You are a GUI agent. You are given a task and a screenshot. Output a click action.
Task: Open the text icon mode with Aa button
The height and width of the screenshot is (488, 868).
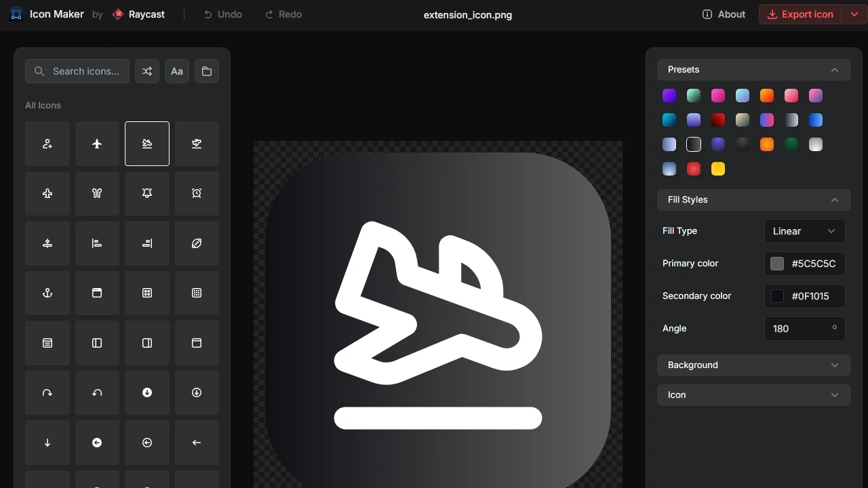[177, 71]
